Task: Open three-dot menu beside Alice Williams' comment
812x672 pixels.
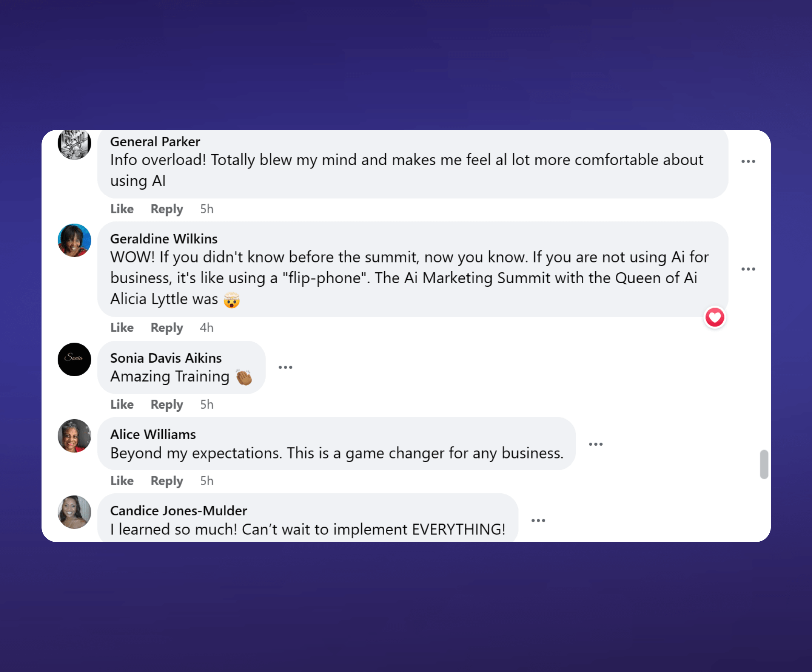Action: (595, 444)
